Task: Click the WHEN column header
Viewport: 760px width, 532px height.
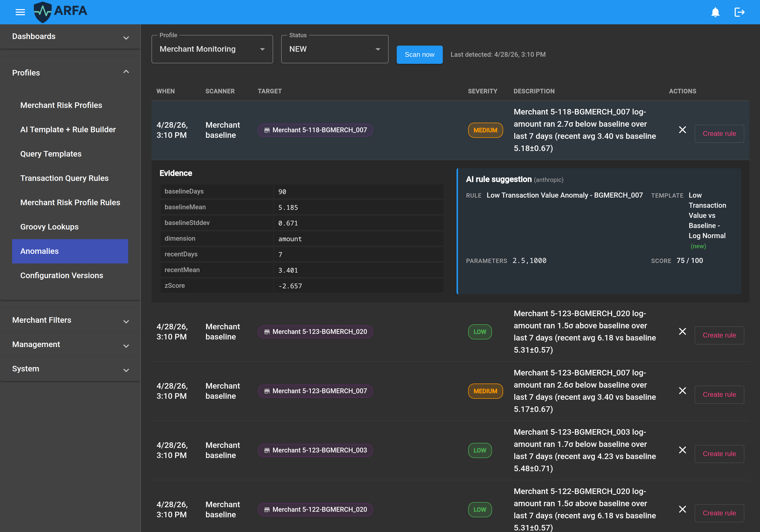Action: point(165,91)
